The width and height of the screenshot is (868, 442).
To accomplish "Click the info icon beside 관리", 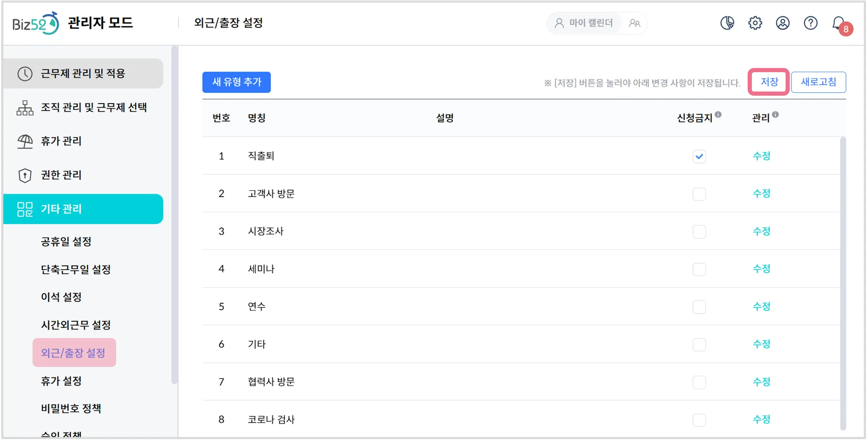I will [x=775, y=115].
